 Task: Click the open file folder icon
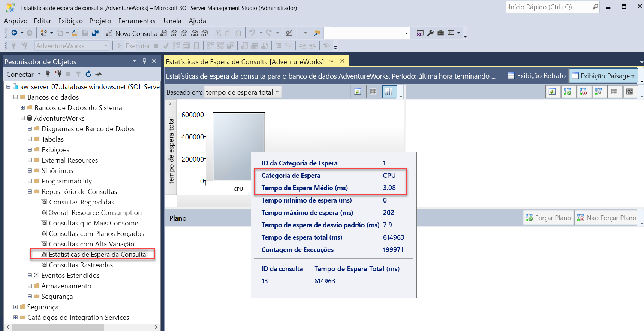pyautogui.click(x=75, y=33)
